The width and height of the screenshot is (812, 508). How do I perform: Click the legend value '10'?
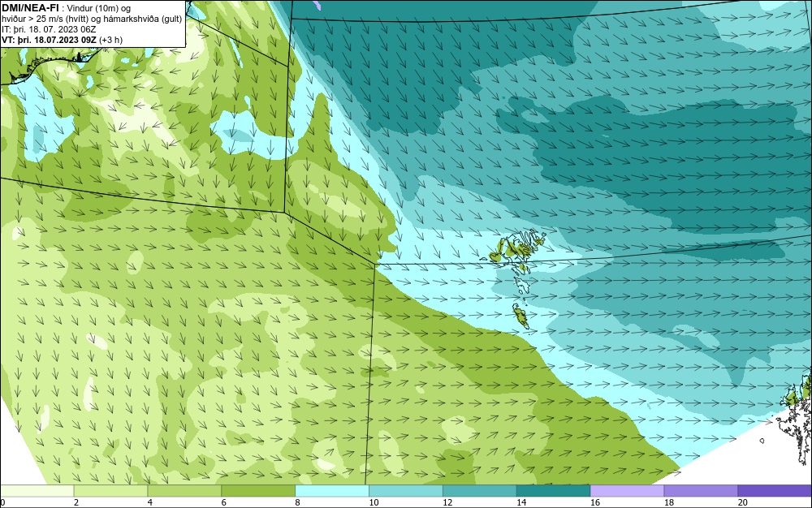pos(374,502)
